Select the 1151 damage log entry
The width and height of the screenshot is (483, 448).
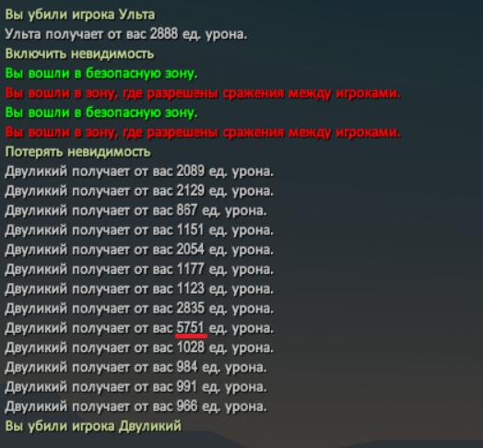click(139, 230)
